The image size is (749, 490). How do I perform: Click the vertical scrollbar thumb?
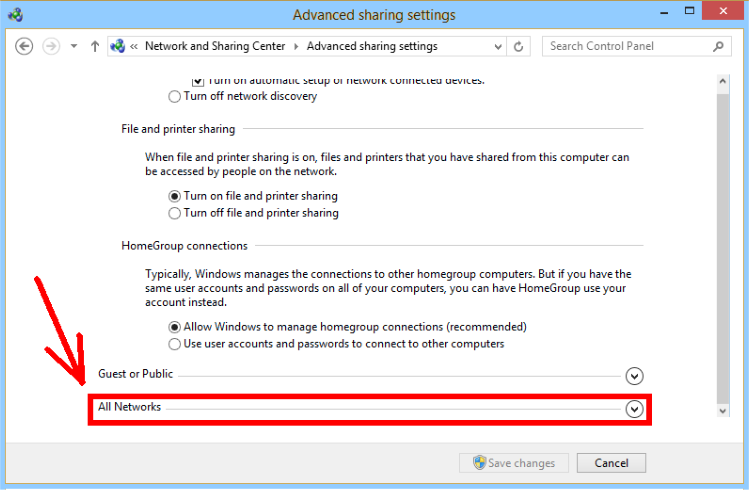coord(723,248)
